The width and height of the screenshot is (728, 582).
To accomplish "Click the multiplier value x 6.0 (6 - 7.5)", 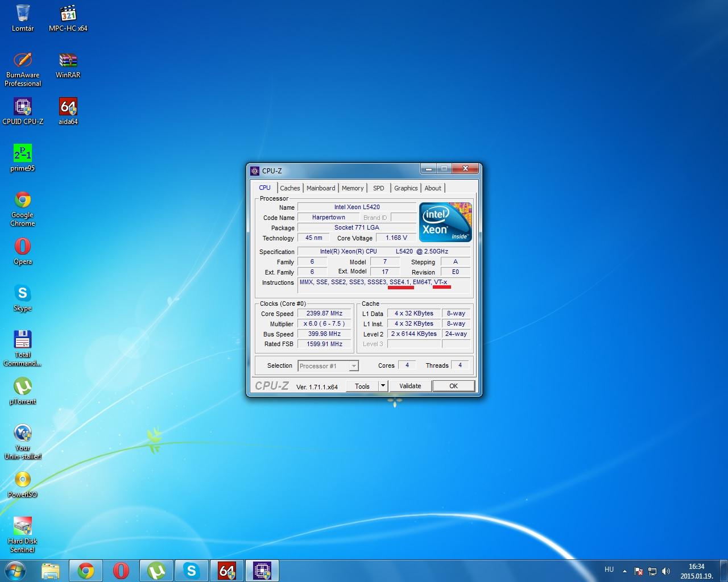I will [x=325, y=323].
